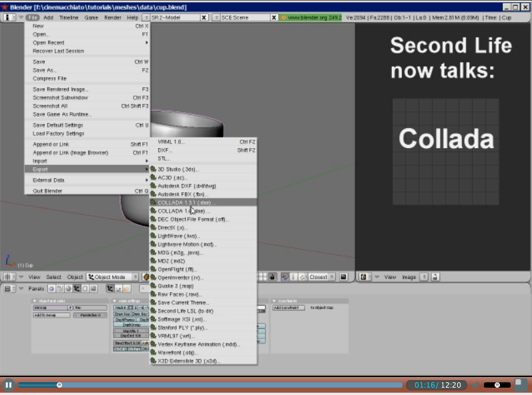Image resolution: width=532 pixels, height=395 pixels.
Task: Click the 3D Studio (.3ds) script icon
Action: [154, 169]
